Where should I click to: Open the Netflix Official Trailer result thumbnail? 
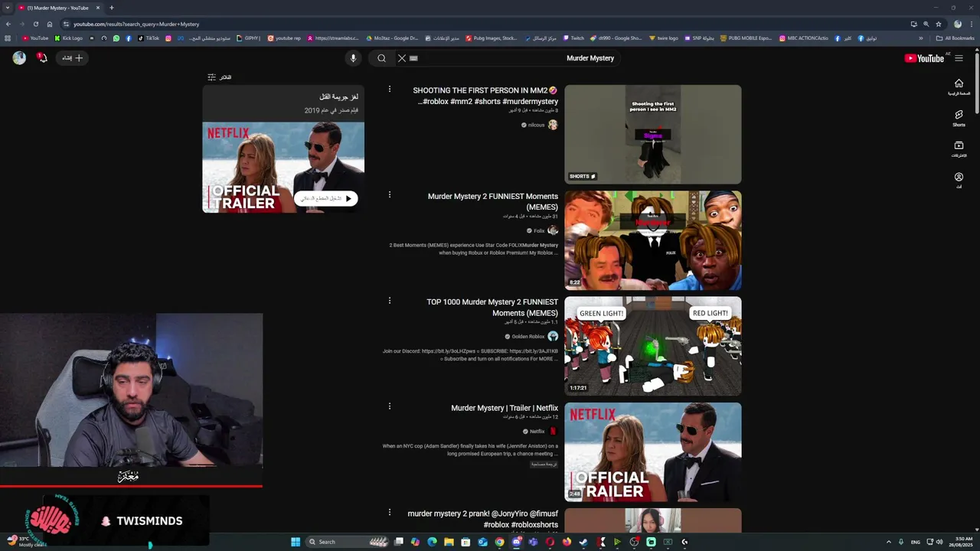(x=653, y=452)
